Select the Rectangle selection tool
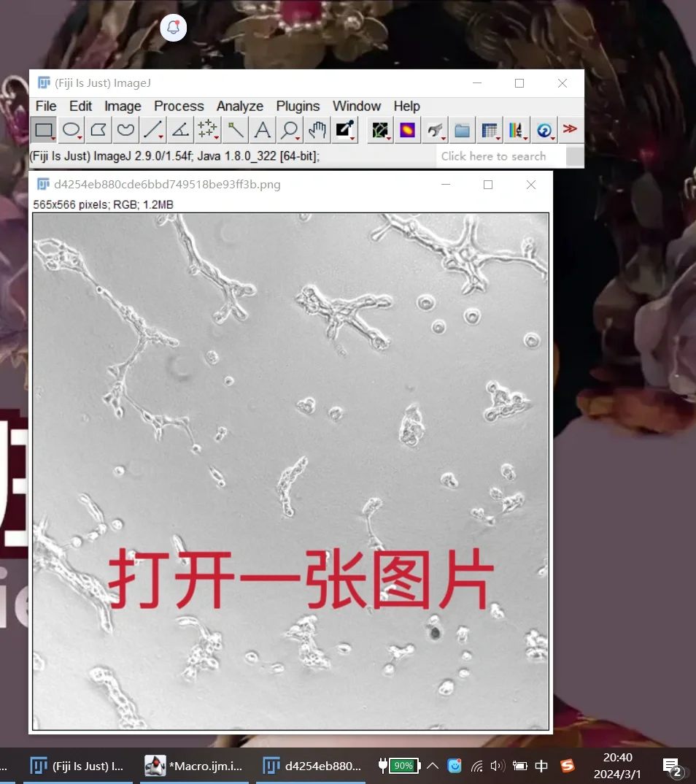Viewport: 696px width, 784px height. [44, 129]
